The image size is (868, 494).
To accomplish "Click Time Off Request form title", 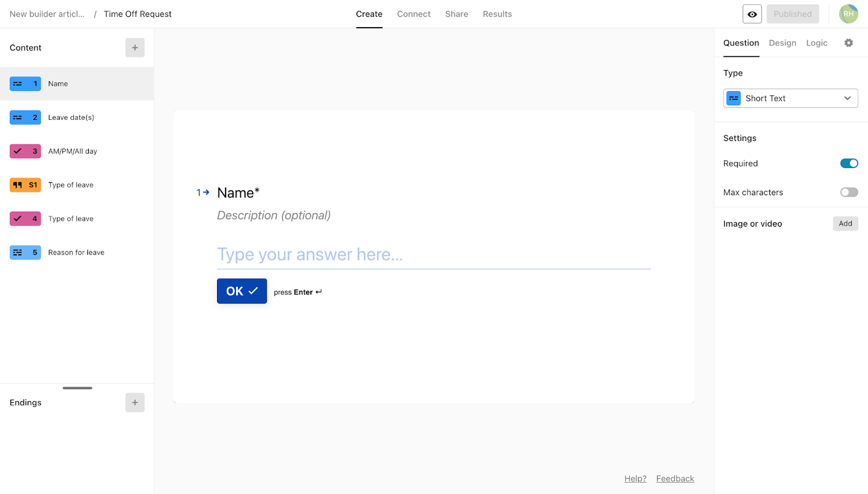I will 138,14.
